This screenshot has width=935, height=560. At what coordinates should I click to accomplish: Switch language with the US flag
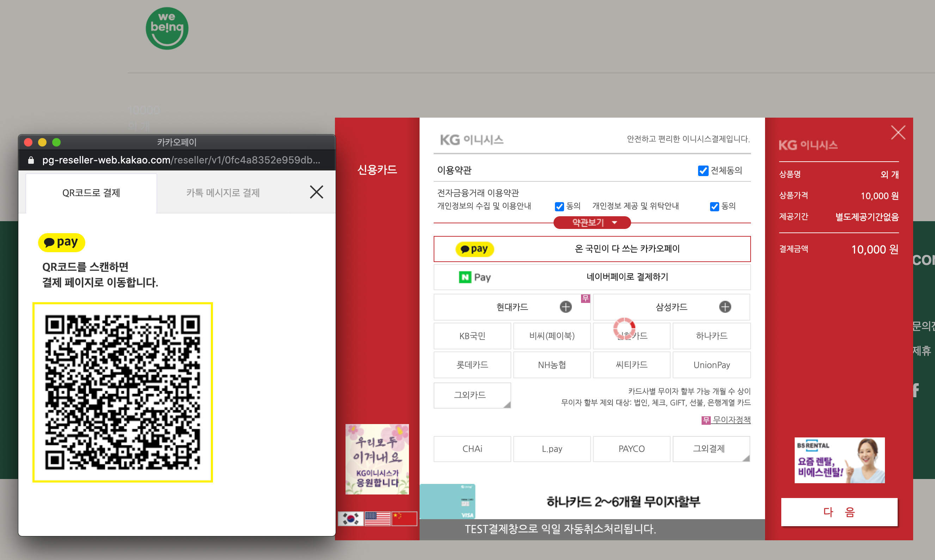377,518
